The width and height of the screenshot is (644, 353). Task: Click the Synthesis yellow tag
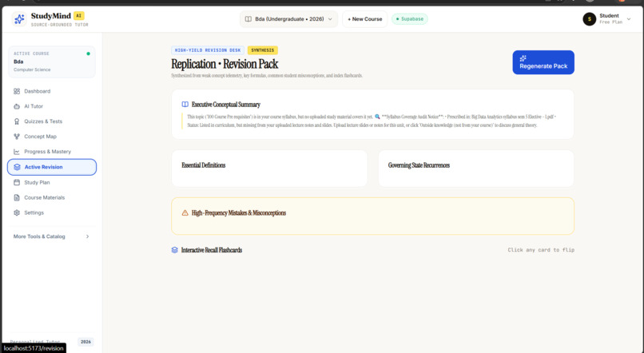click(262, 50)
